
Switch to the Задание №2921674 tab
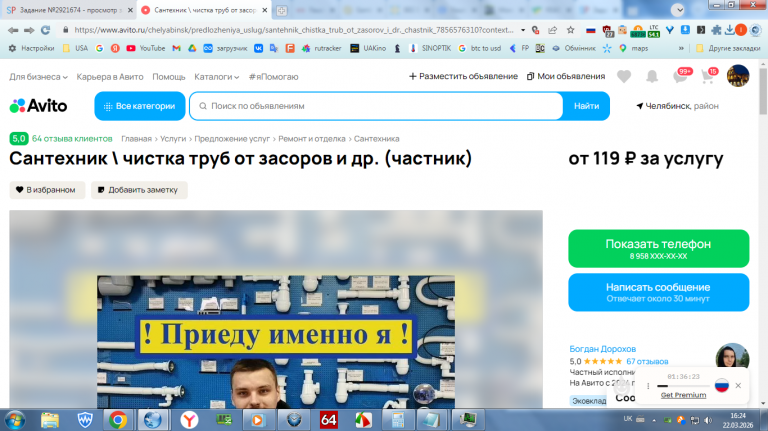point(69,10)
